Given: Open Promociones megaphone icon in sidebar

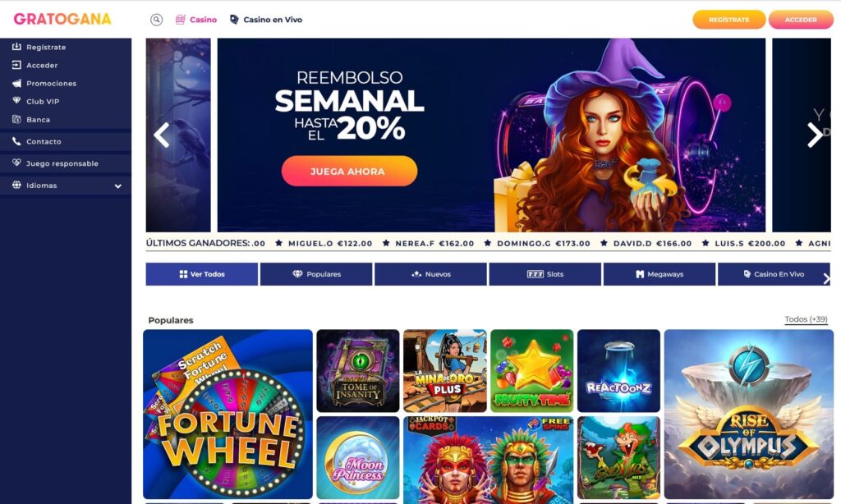Looking at the screenshot, I should [16, 83].
